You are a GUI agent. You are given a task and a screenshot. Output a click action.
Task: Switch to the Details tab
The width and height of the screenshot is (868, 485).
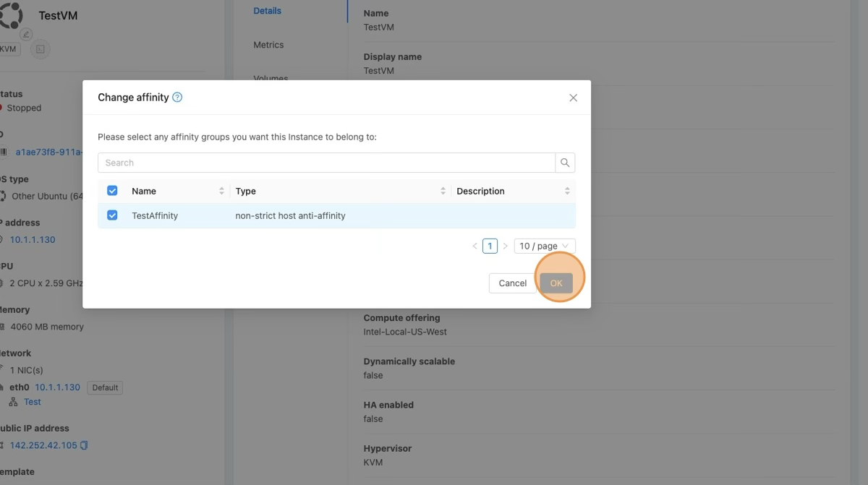pyautogui.click(x=268, y=11)
